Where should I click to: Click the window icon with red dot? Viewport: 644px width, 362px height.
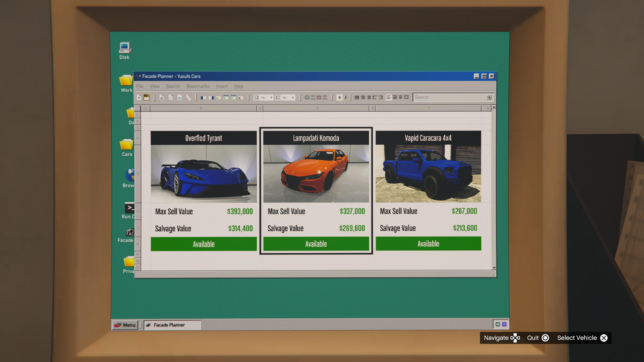point(241,98)
